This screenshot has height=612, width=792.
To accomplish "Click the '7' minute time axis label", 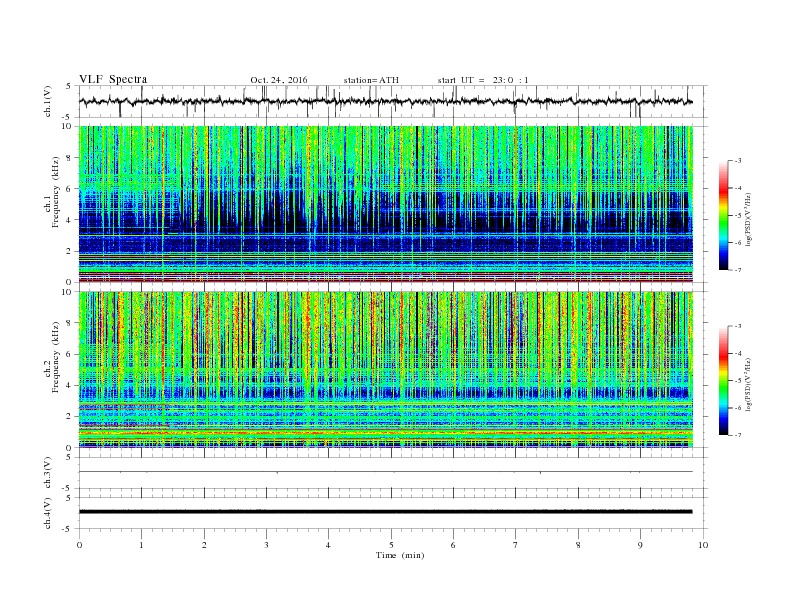I will (x=516, y=545).
